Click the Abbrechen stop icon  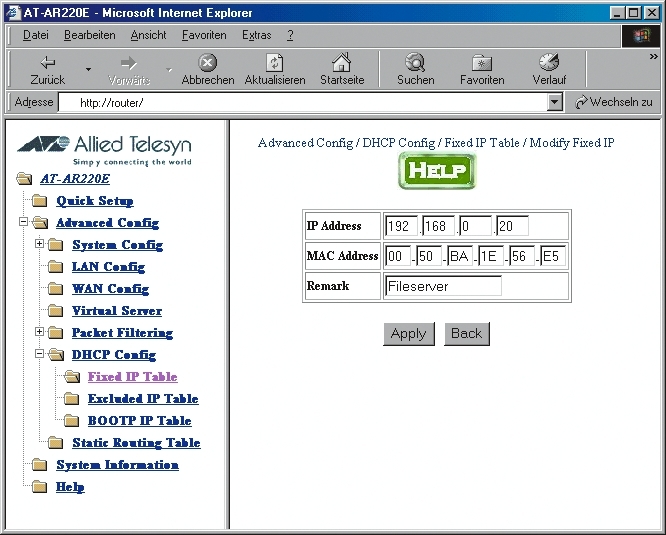coord(208,63)
